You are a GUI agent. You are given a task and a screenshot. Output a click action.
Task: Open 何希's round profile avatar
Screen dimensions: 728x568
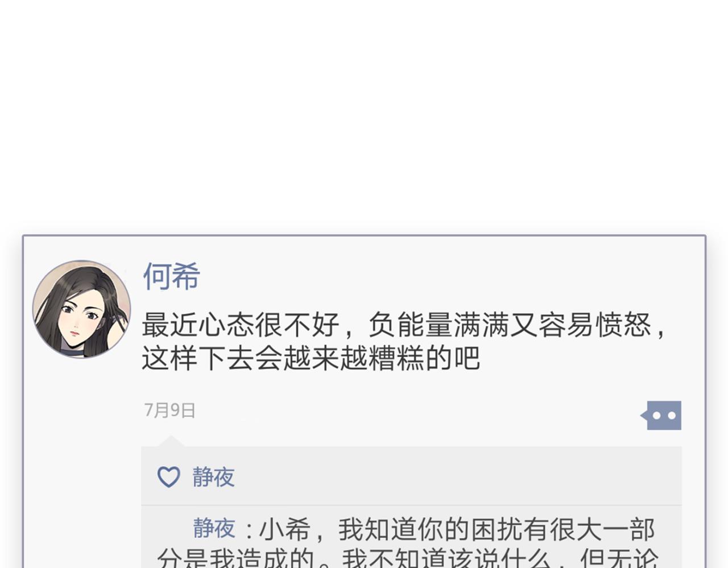(81, 309)
